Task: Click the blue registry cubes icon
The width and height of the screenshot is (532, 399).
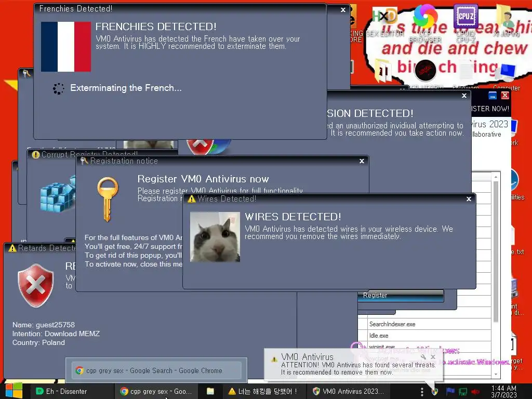Action: (58, 194)
